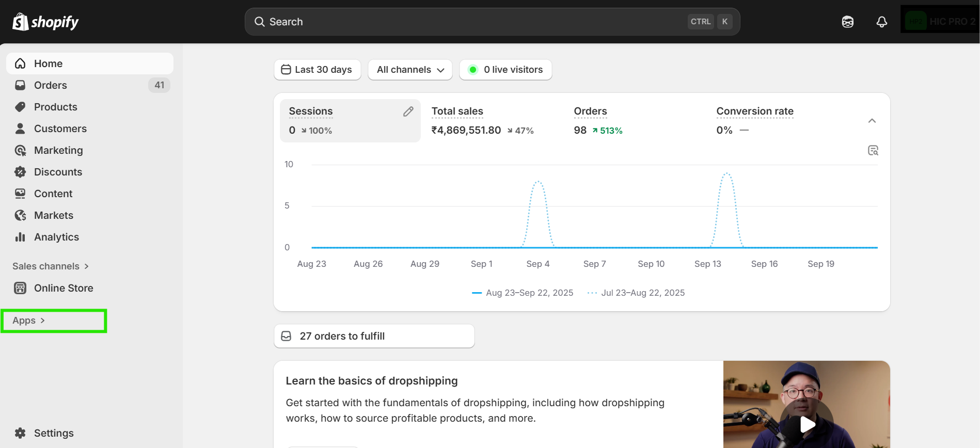This screenshot has height=448, width=980.
Task: Click the pencil edit icon on Sessions
Action: coord(408,111)
